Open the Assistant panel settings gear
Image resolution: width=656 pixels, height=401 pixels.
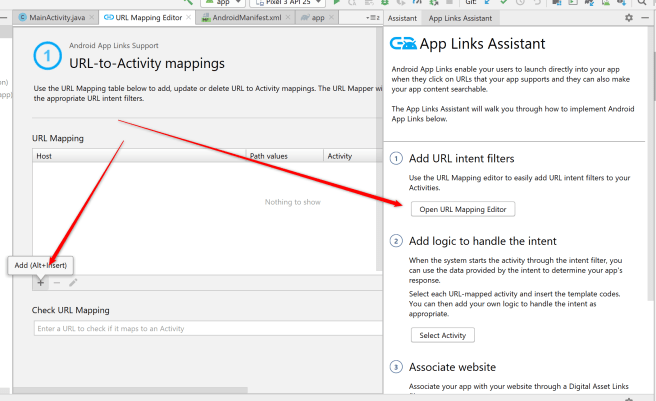pos(628,18)
